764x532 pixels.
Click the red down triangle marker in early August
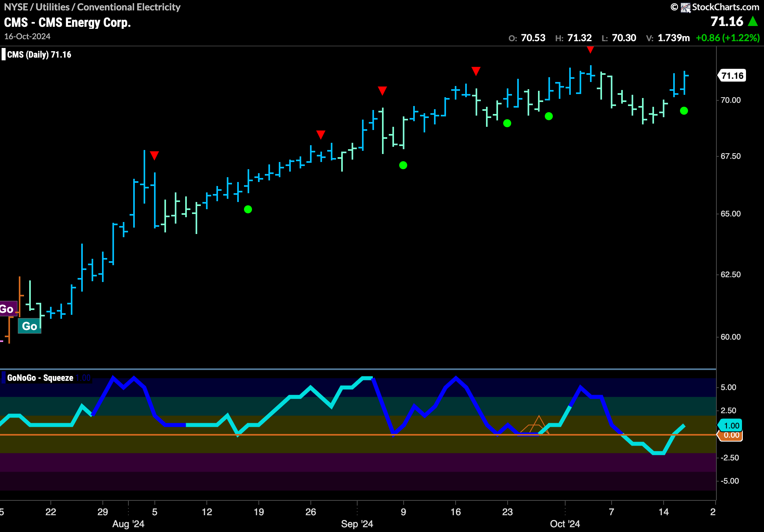point(154,155)
